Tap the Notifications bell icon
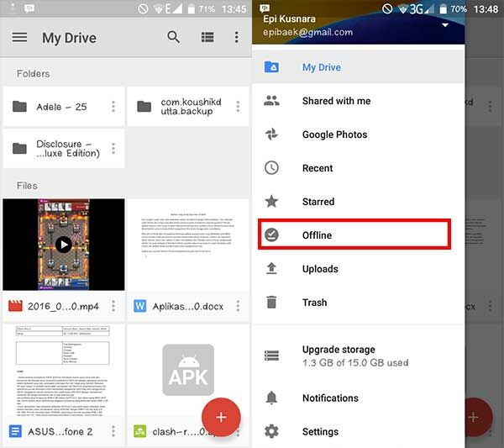The height and width of the screenshot is (448, 504). pyautogui.click(x=271, y=398)
